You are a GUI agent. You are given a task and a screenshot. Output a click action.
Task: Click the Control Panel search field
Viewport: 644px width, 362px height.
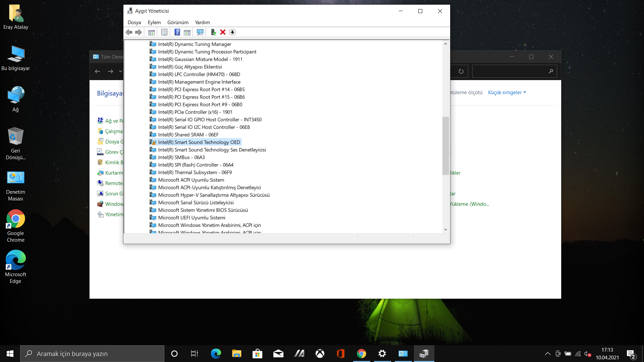pos(510,71)
